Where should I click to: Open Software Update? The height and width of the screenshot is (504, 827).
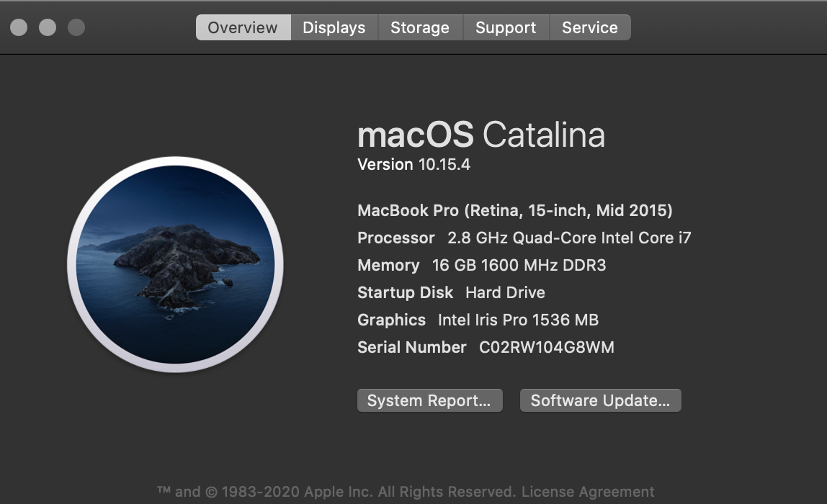[600, 400]
